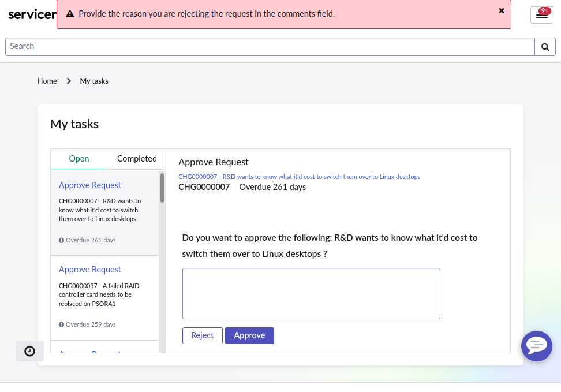Click the warning triangle icon in the alert

pos(70,14)
